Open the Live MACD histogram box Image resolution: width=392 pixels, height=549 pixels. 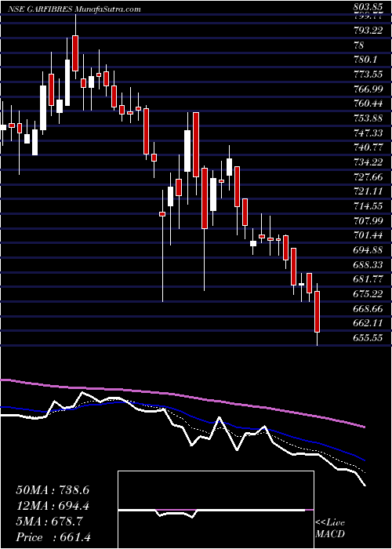click(216, 510)
